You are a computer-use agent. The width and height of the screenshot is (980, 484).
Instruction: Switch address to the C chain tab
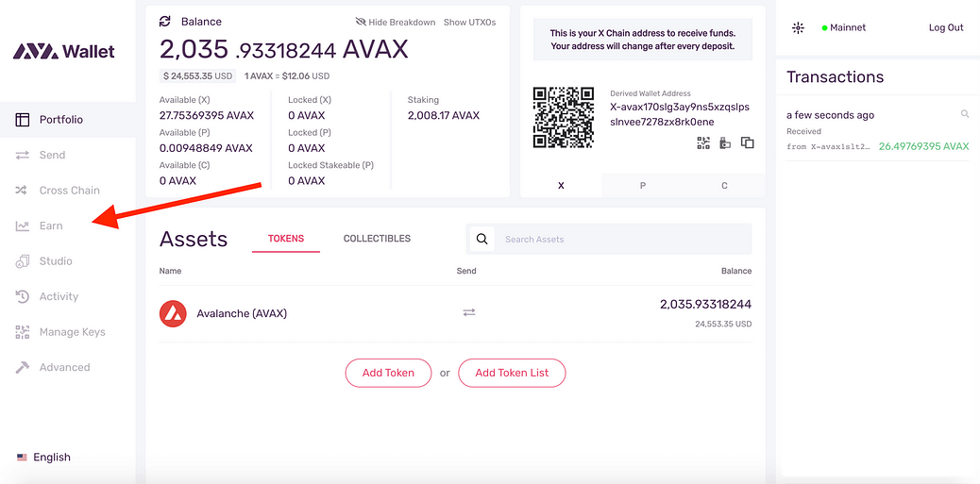point(724,186)
